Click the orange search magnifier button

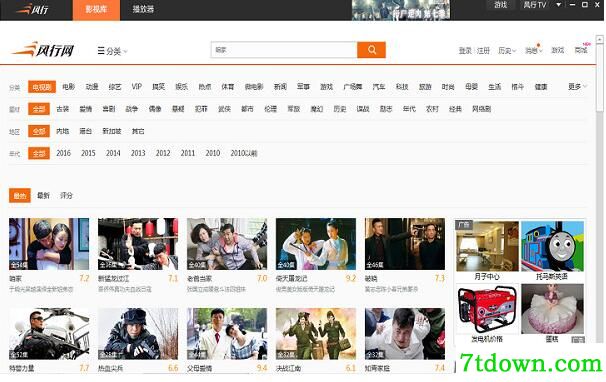coord(371,50)
